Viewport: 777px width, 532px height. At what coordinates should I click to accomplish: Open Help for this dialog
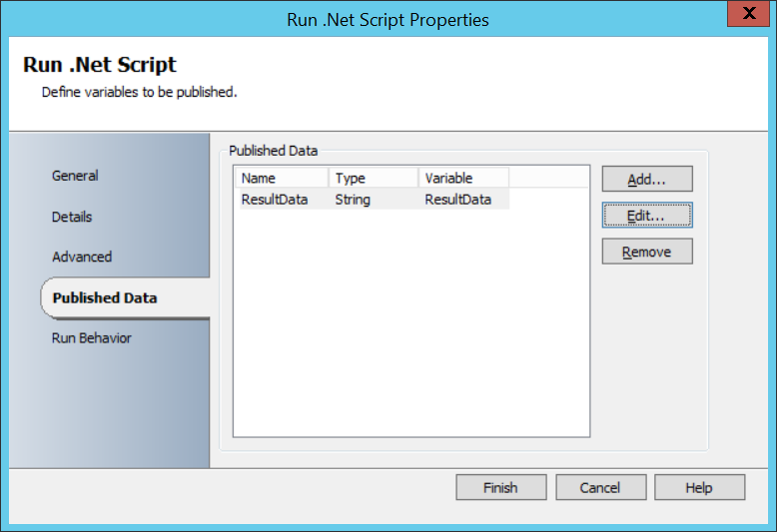point(699,487)
